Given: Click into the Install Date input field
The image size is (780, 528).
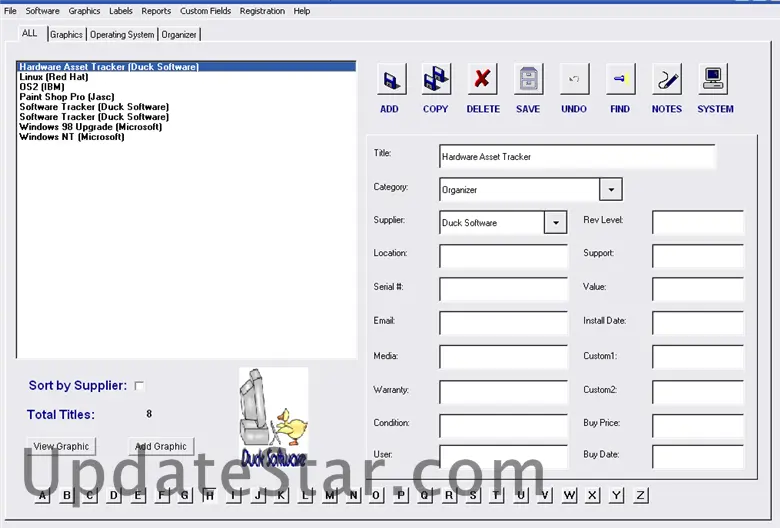Looking at the screenshot, I should [x=698, y=323].
